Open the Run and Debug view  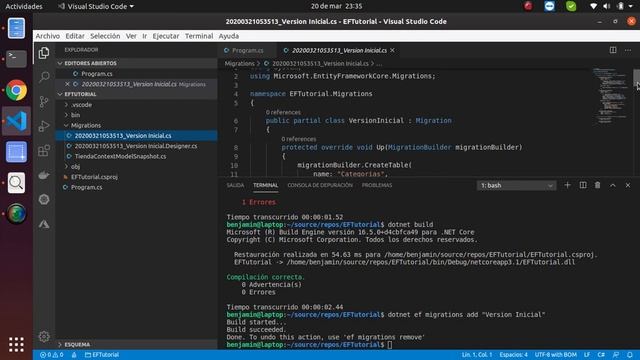44,126
